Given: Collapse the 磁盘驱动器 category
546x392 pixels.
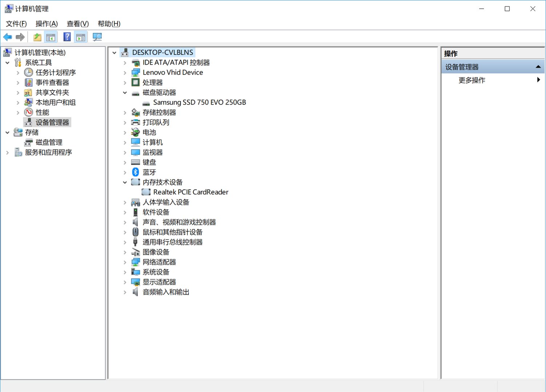Looking at the screenshot, I should (125, 93).
